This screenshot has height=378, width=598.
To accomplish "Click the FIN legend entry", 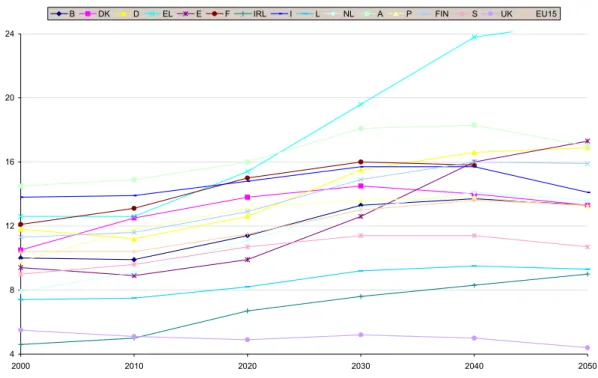I will pos(432,14).
